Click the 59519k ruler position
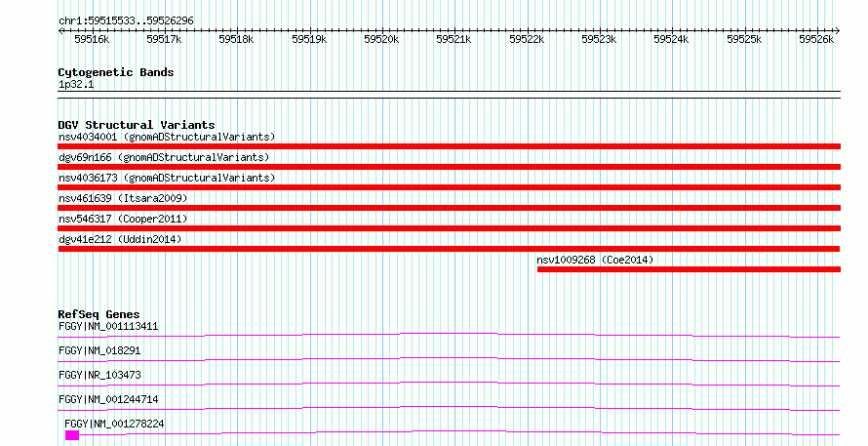The width and height of the screenshot is (868, 446). (309, 39)
